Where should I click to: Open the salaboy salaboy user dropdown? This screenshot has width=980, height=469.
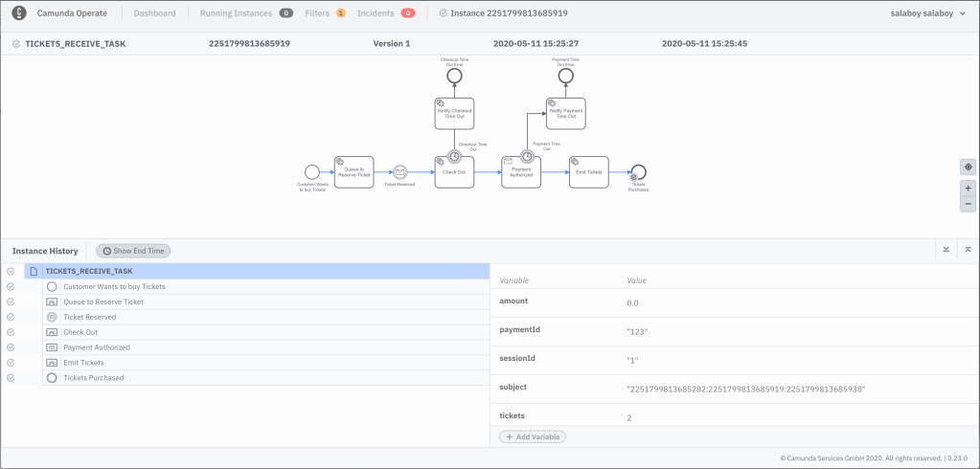pos(927,12)
